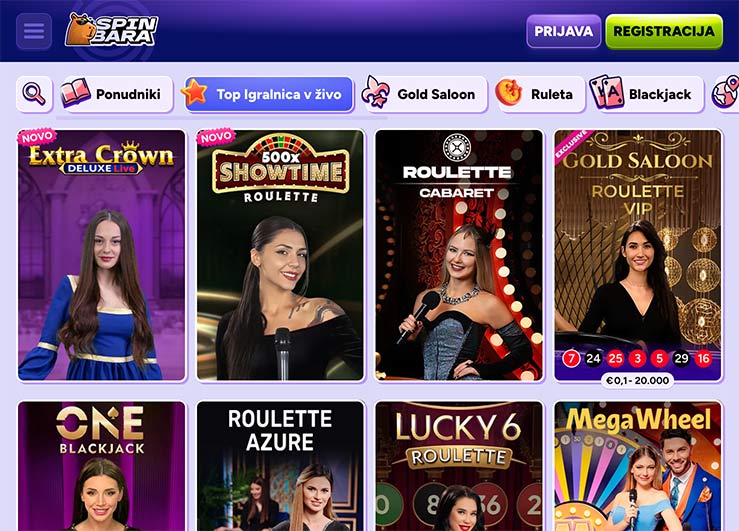Open Extra Crown Deluxe Live game
The image size is (739, 531).
click(102, 255)
